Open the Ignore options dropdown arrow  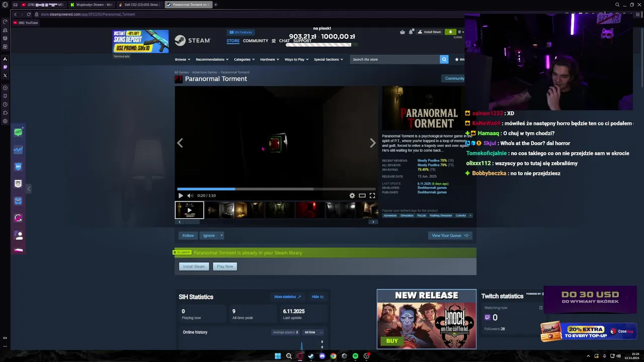221,235
